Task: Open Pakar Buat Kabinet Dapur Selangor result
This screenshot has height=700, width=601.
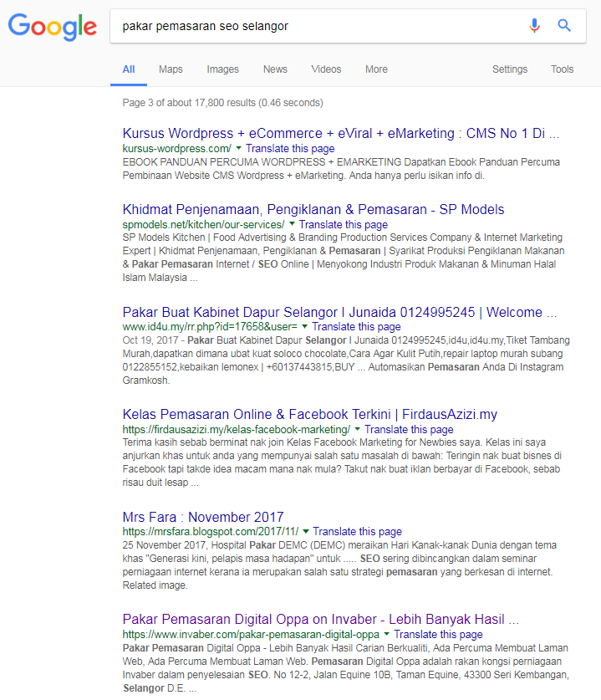Action: click(340, 312)
